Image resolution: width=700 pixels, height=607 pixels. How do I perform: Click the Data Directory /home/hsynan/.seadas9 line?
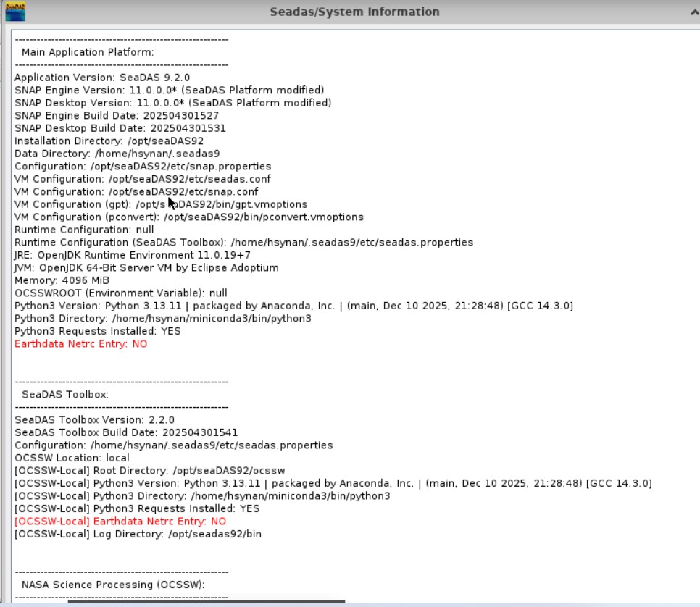tap(117, 154)
